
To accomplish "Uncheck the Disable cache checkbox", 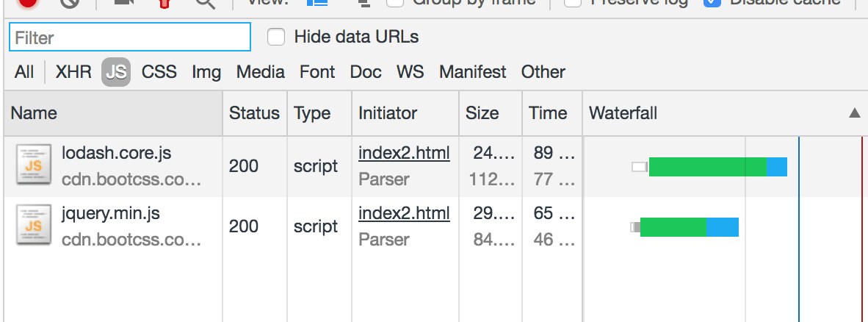I will click(712, 2).
